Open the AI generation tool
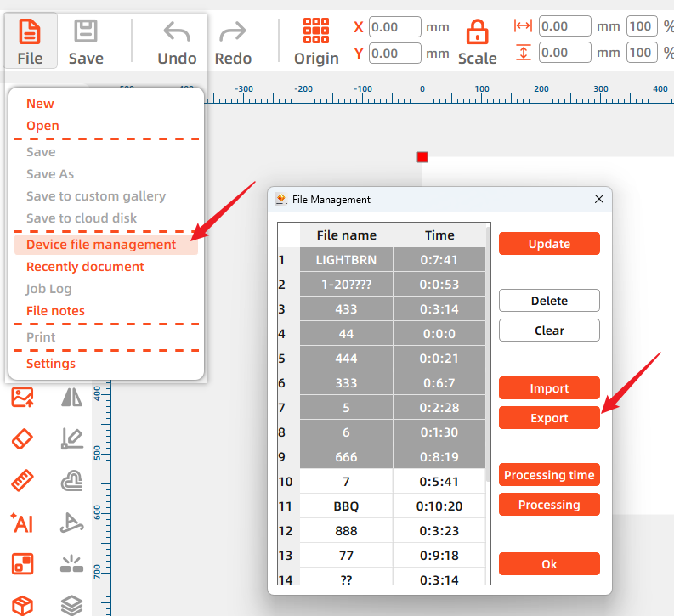This screenshot has height=616, width=674. click(x=22, y=523)
